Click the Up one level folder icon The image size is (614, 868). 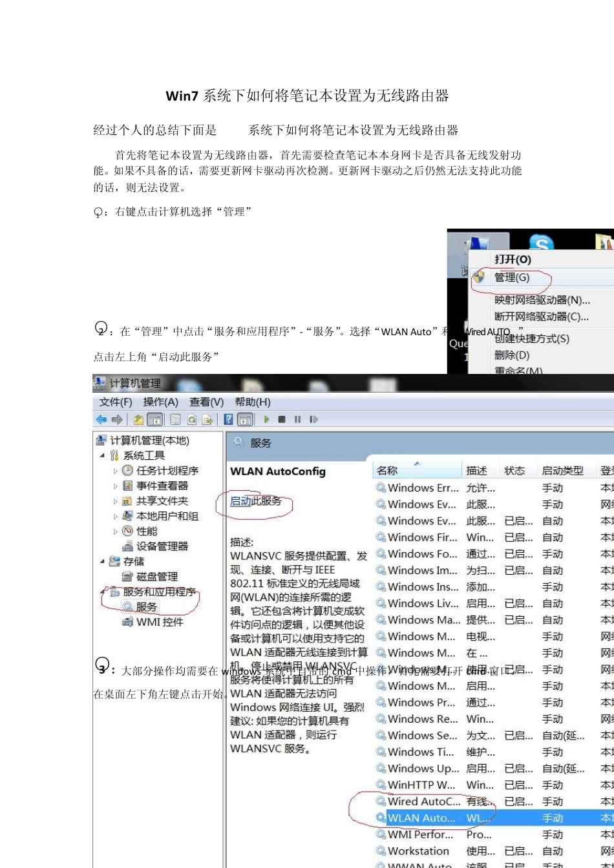coord(138,419)
